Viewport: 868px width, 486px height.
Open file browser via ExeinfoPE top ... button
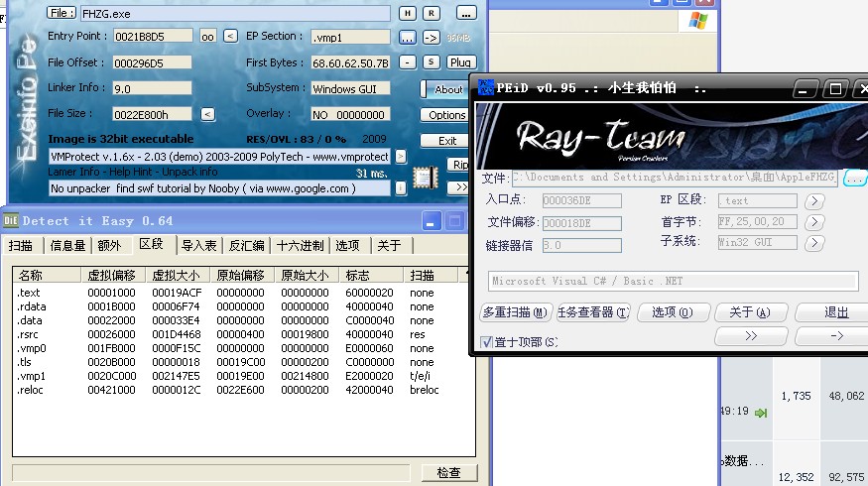point(465,13)
